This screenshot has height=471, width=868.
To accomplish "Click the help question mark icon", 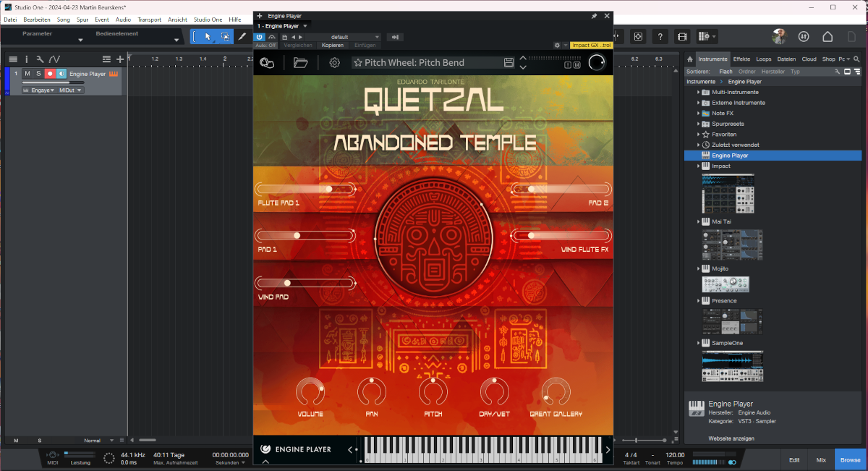I will [x=660, y=36].
